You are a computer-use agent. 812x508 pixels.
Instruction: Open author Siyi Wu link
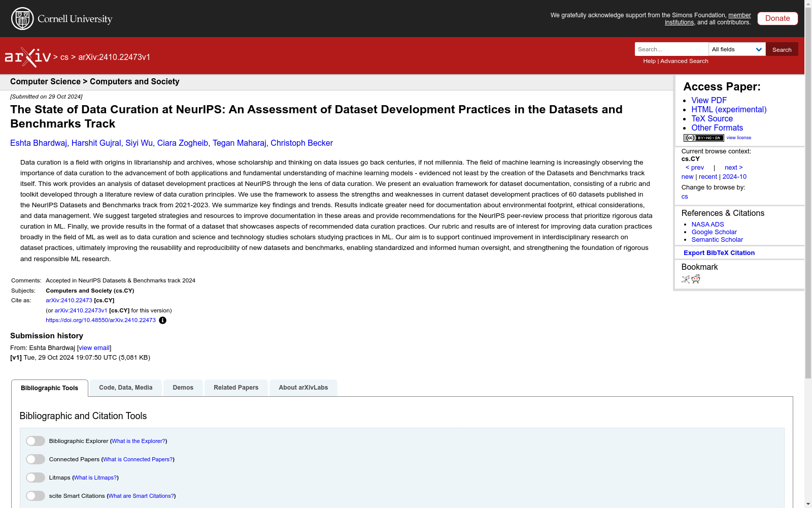pyautogui.click(x=139, y=143)
